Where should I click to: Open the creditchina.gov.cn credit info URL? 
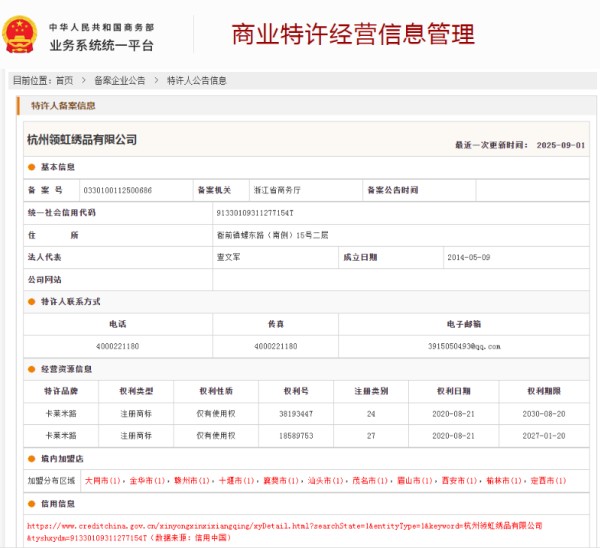[284, 532]
